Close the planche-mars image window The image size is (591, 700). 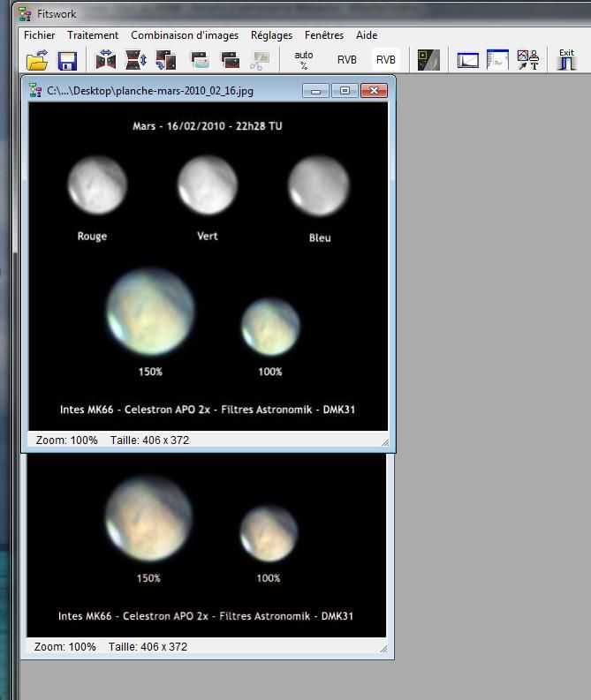[x=374, y=91]
